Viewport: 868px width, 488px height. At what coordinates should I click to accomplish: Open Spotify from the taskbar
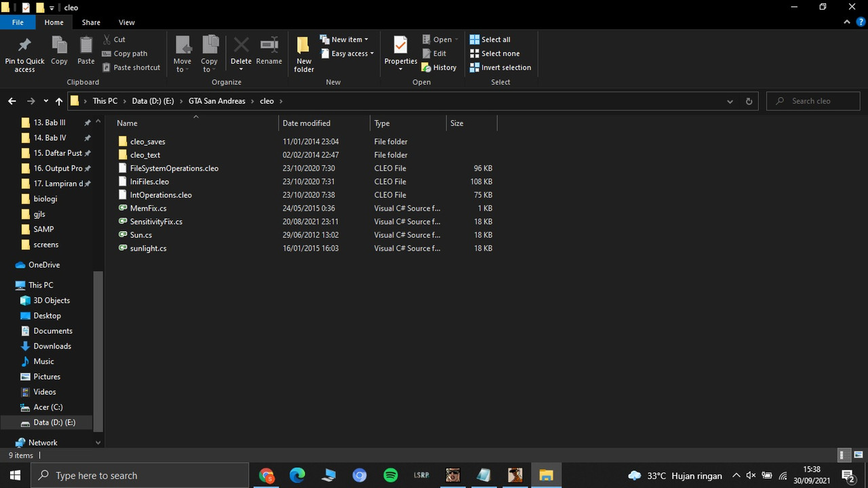[x=391, y=475]
